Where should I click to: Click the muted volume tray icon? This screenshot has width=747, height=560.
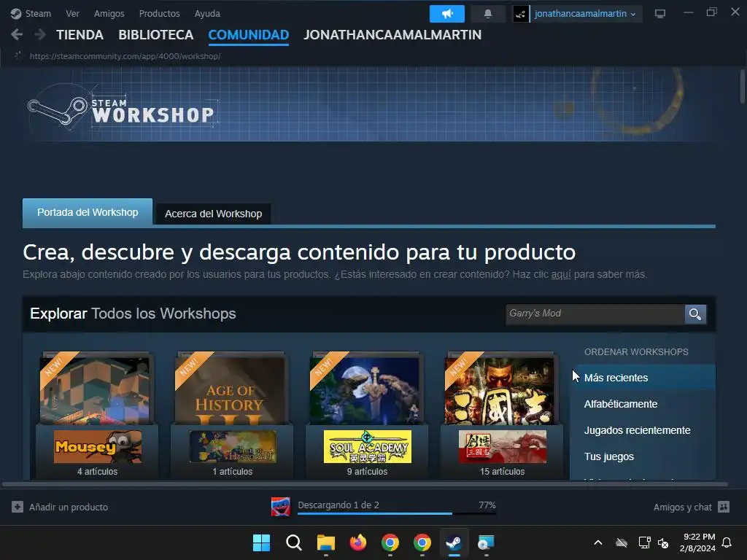pos(662,542)
